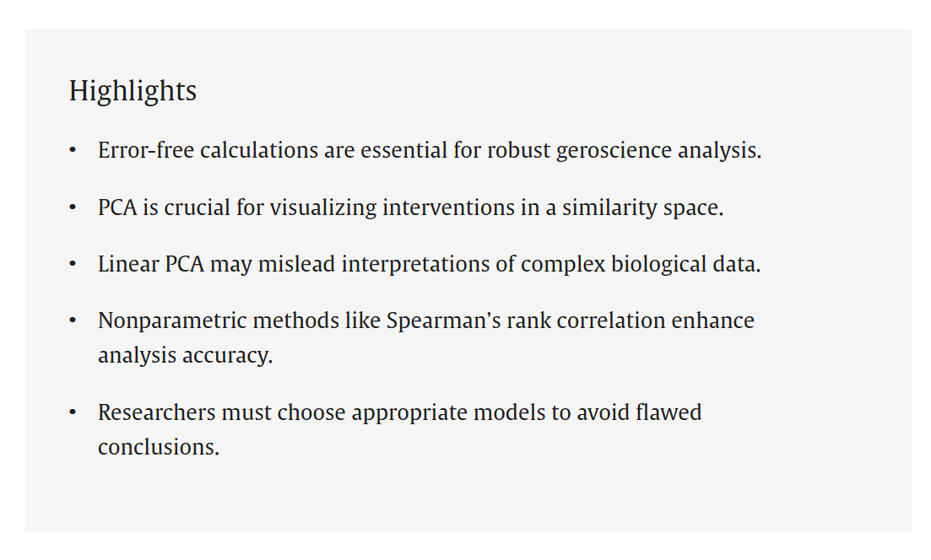931x560 pixels.
Task: Click the bullet marker before Error-free calculations
Action: coord(73,150)
